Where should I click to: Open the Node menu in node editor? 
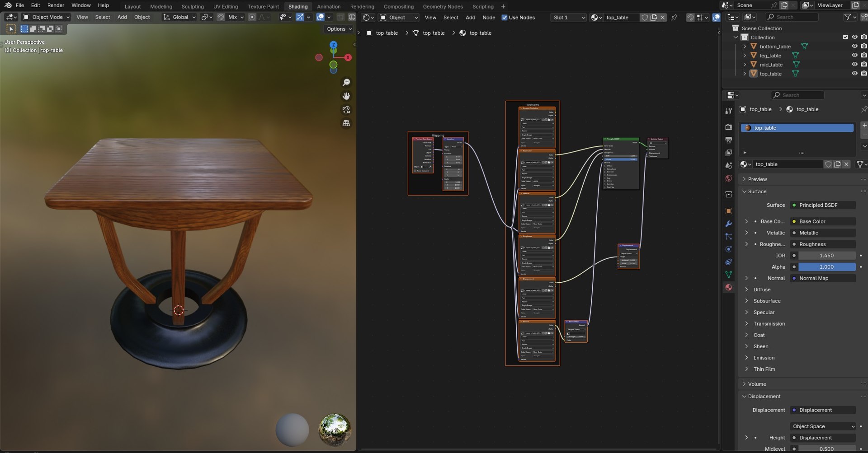point(489,18)
